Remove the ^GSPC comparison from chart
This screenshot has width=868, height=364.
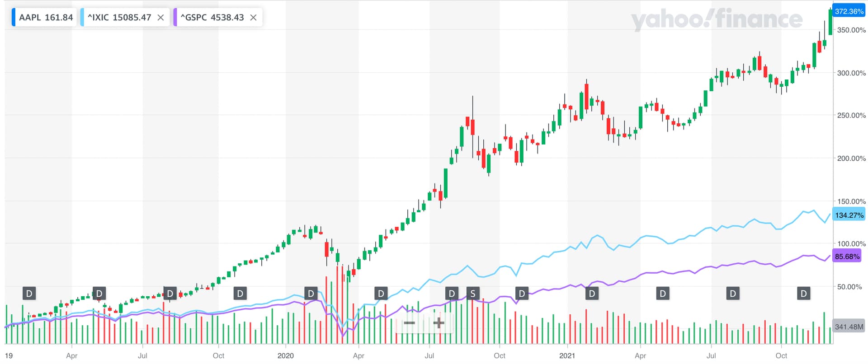coord(253,18)
